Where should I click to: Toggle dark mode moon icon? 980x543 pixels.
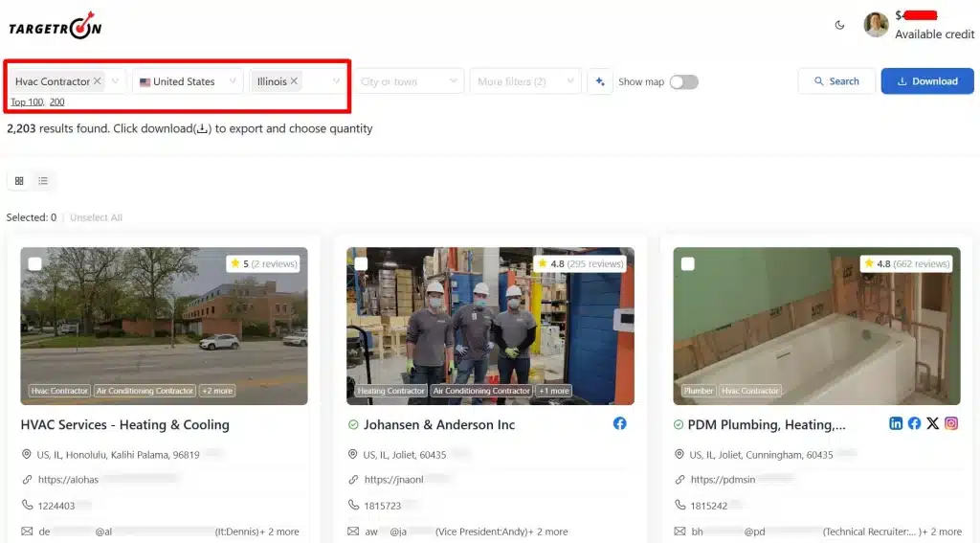839,25
